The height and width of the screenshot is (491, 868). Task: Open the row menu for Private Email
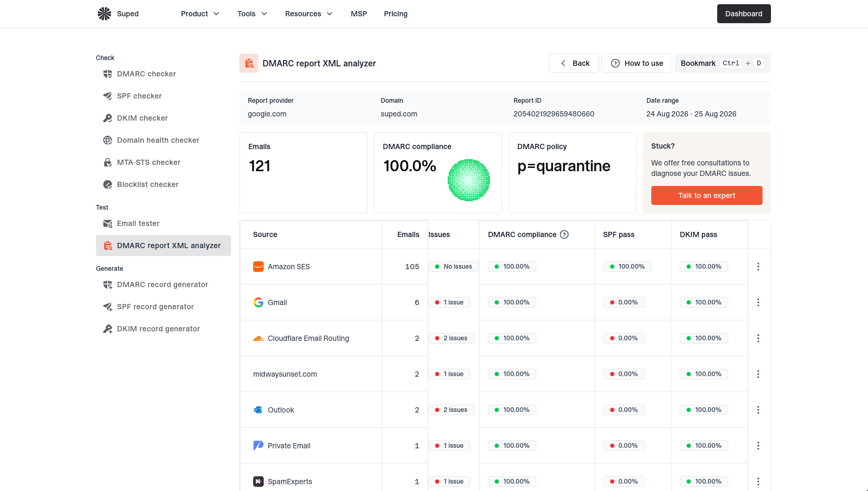click(x=758, y=446)
